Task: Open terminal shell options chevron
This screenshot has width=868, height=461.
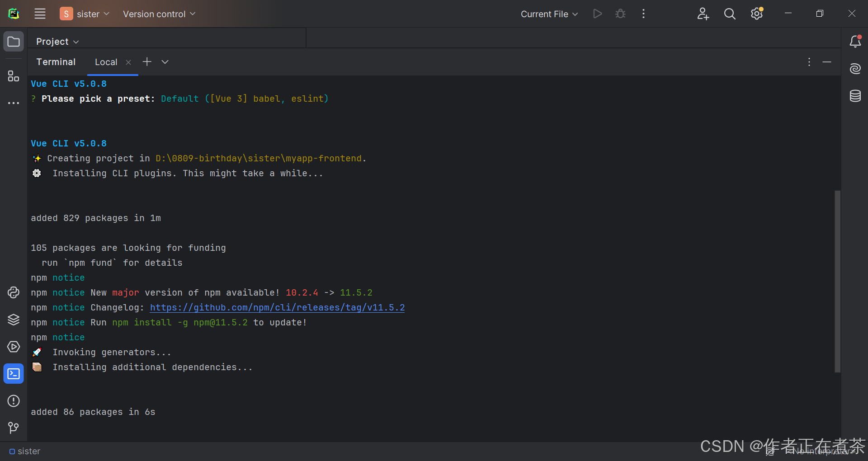Action: tap(165, 62)
